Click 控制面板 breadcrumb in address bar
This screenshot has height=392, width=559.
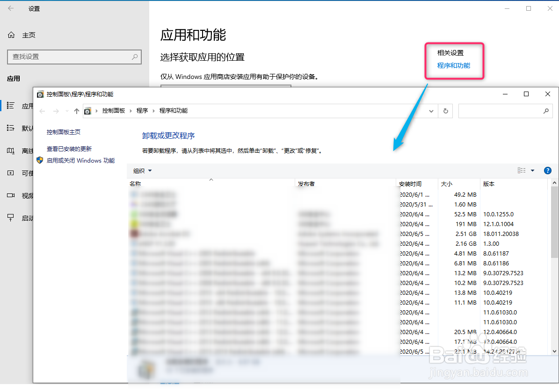click(113, 111)
